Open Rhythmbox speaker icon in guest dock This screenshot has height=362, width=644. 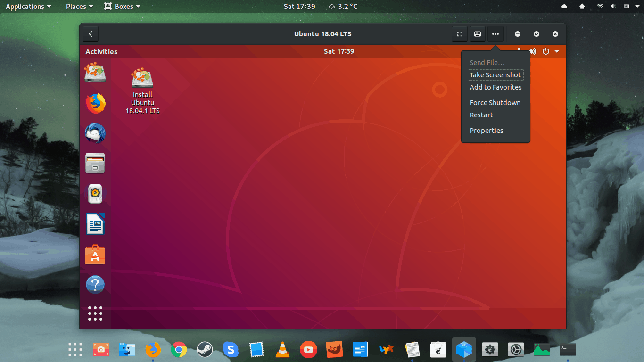pyautogui.click(x=95, y=193)
